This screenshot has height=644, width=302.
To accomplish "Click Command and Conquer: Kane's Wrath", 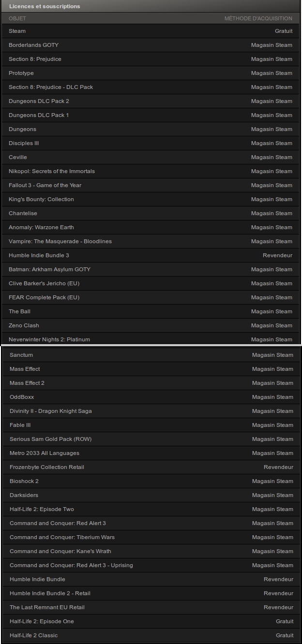I will click(151, 551).
